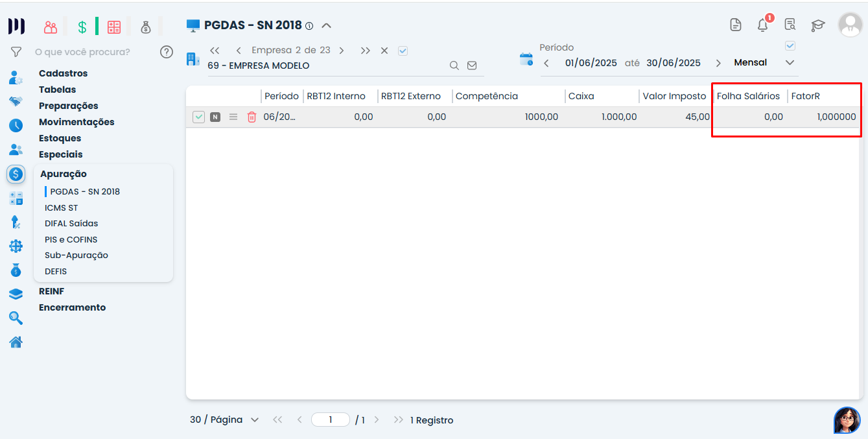Click the green dollar sign module icon
Screen dimensions: 868x439
[x=82, y=27]
